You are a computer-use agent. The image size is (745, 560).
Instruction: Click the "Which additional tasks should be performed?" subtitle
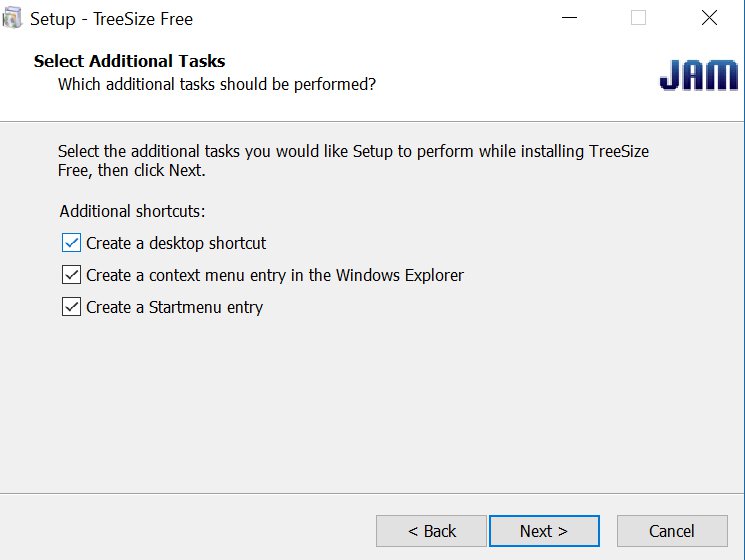pyautogui.click(x=217, y=85)
